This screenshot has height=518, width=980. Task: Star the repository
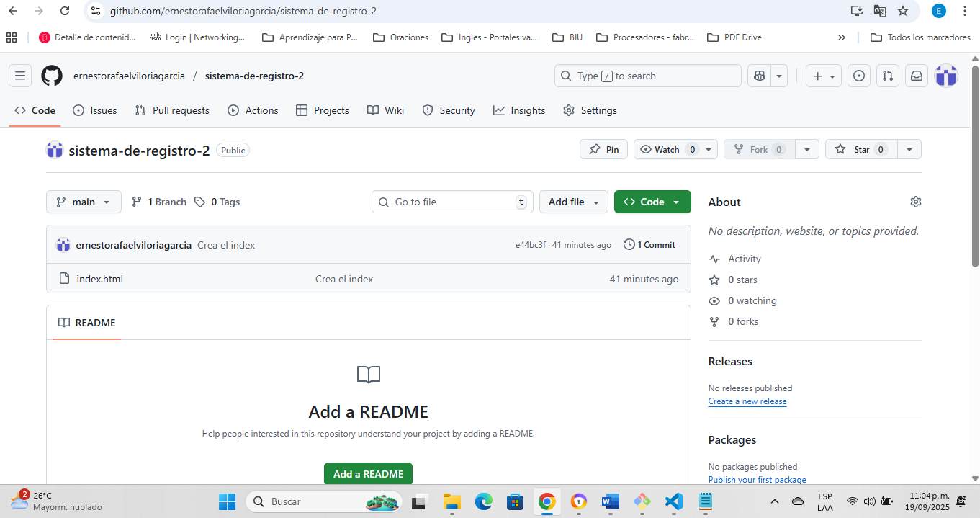pos(860,149)
